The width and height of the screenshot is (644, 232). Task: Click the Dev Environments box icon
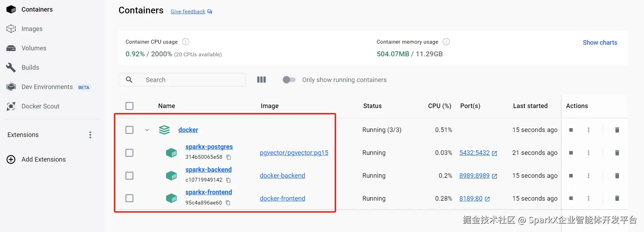coord(11,87)
